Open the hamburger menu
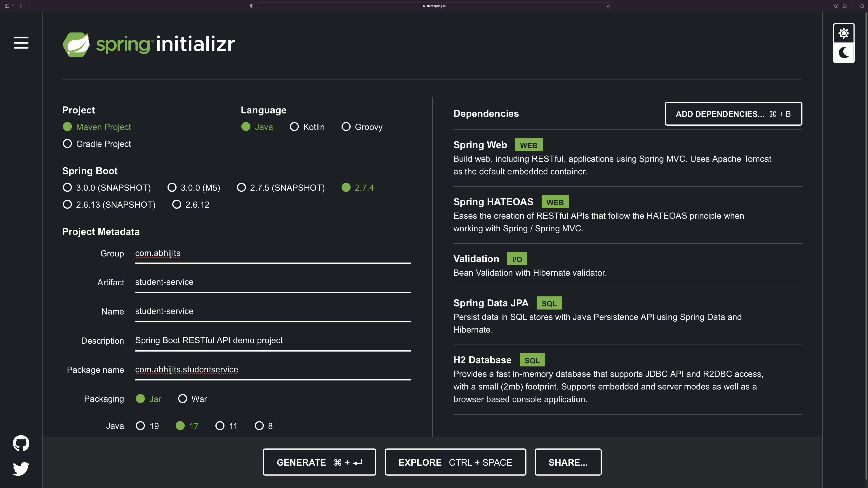Screen dimensions: 868x488 (21, 43)
